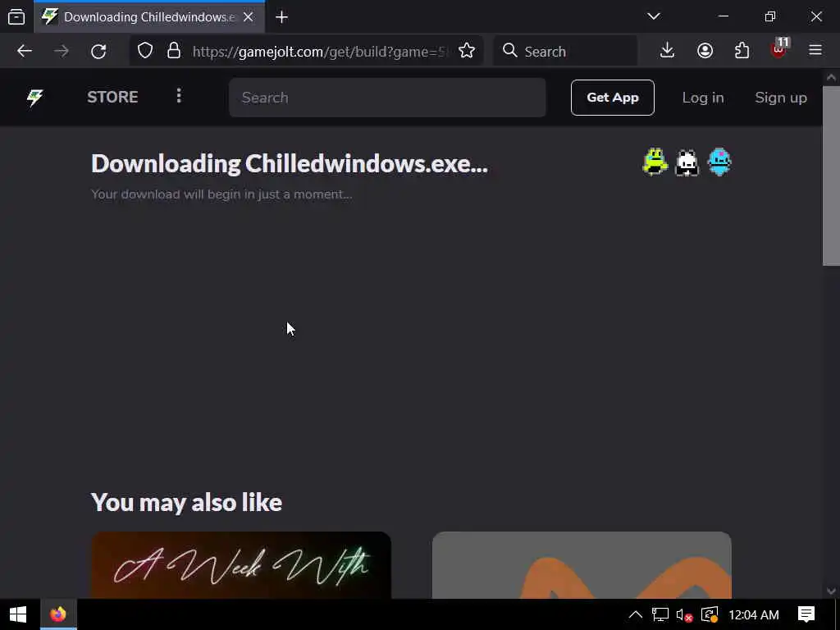Click the Game Jolt site Search field
Screen dimensions: 840x630
(387, 98)
